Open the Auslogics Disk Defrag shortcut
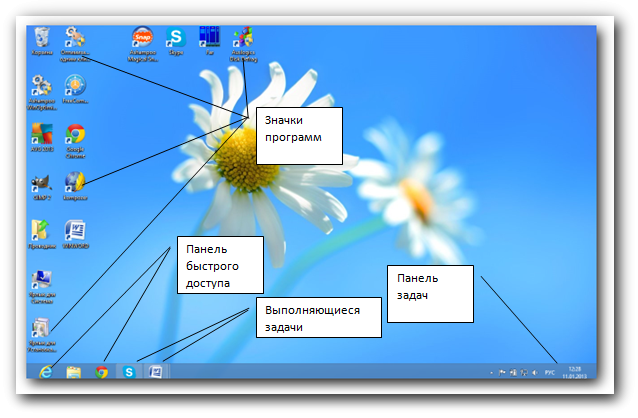The height and width of the screenshot is (418, 638). click(x=243, y=44)
